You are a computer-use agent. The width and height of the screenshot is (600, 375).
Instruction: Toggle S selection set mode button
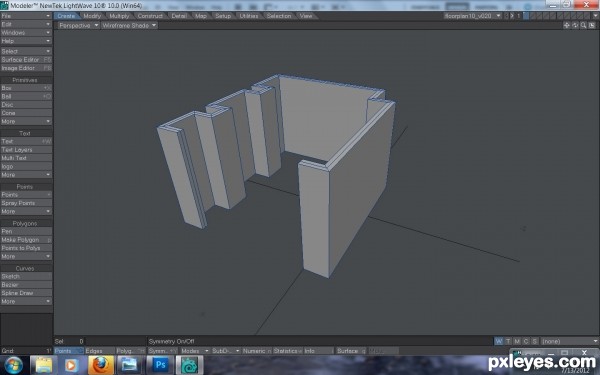(535, 341)
